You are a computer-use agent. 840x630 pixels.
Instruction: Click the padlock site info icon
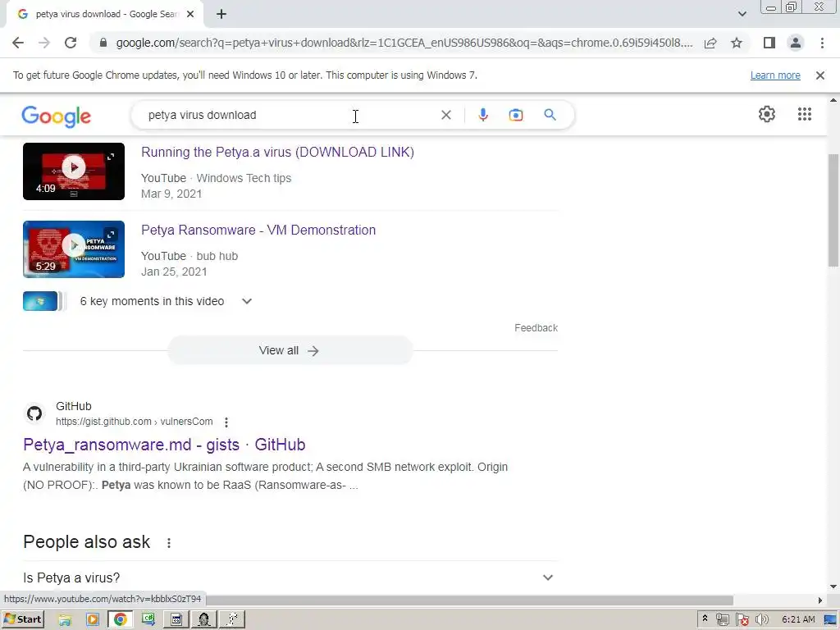103,43
